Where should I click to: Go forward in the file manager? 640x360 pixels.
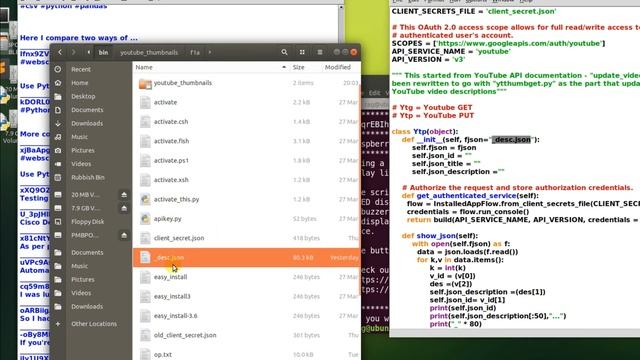pos(73,52)
